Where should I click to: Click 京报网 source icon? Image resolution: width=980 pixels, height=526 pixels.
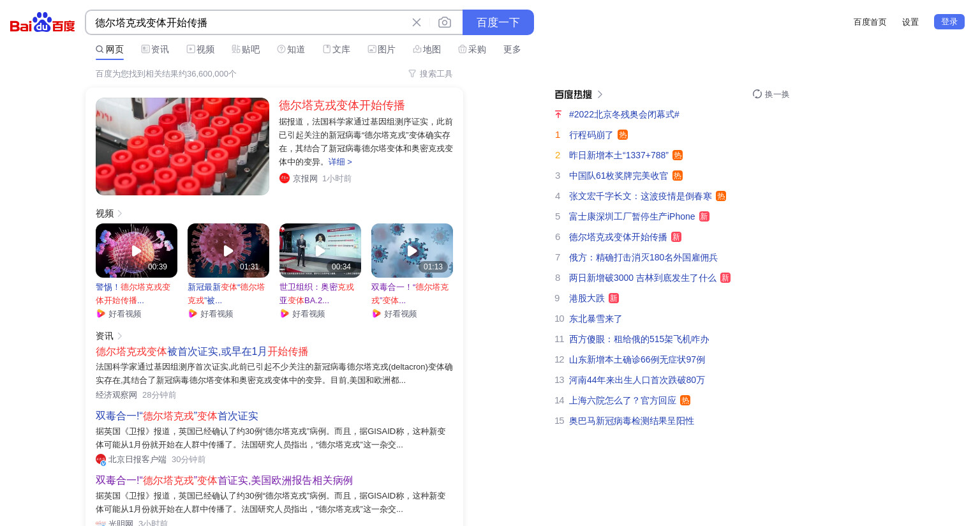tap(285, 178)
